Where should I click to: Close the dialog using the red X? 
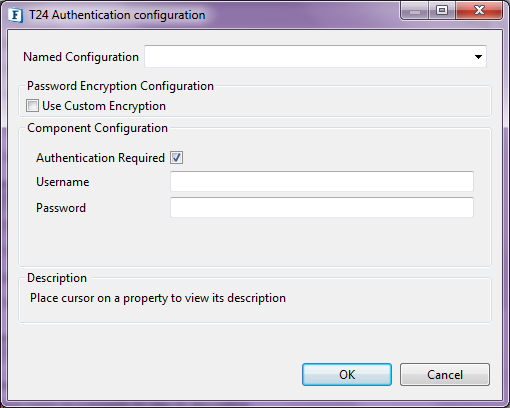pyautogui.click(x=479, y=11)
